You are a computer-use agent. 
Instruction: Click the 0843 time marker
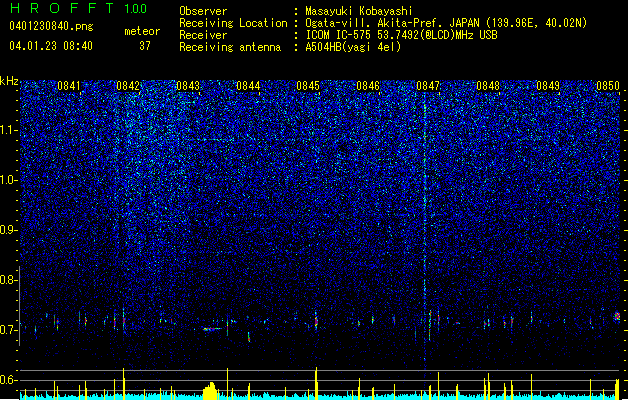(188, 86)
